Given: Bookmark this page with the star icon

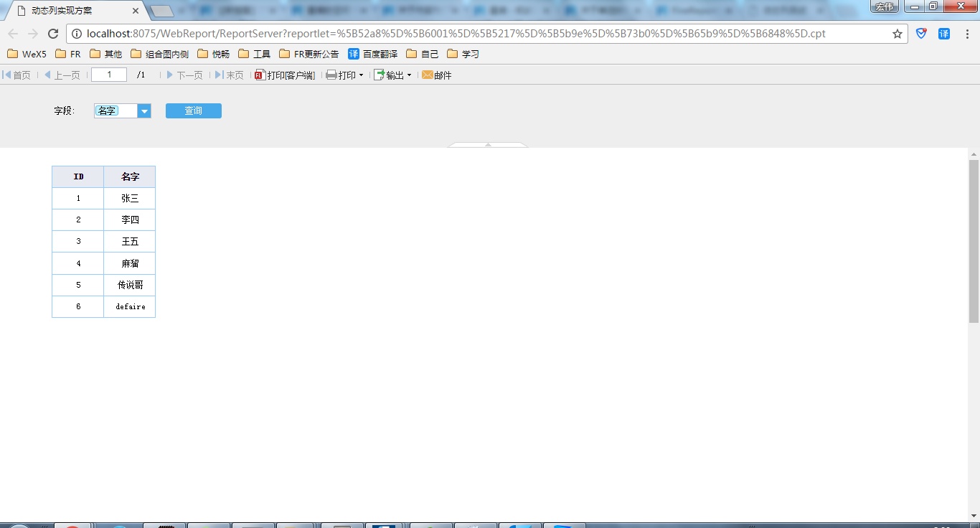Looking at the screenshot, I should [897, 34].
